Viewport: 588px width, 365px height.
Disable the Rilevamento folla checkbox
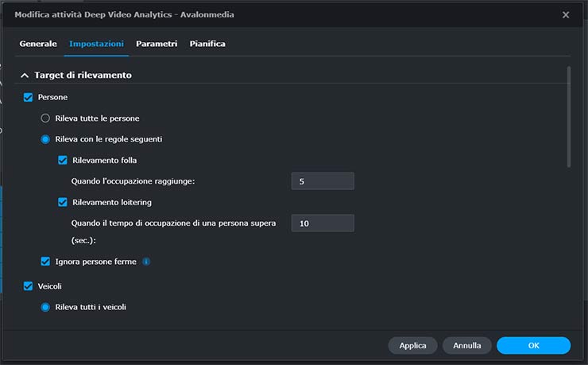63,160
